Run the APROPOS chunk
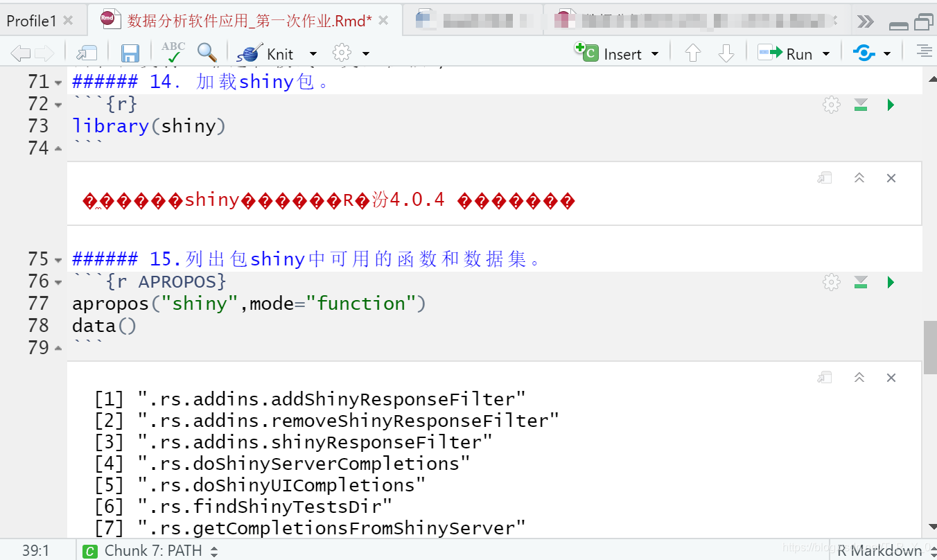The height and width of the screenshot is (560, 937). (x=891, y=282)
